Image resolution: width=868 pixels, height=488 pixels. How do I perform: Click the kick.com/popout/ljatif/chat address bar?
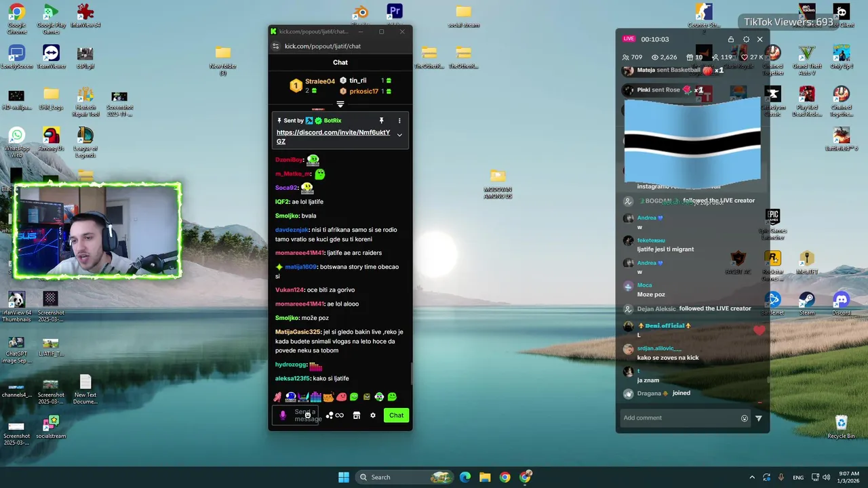pos(323,46)
